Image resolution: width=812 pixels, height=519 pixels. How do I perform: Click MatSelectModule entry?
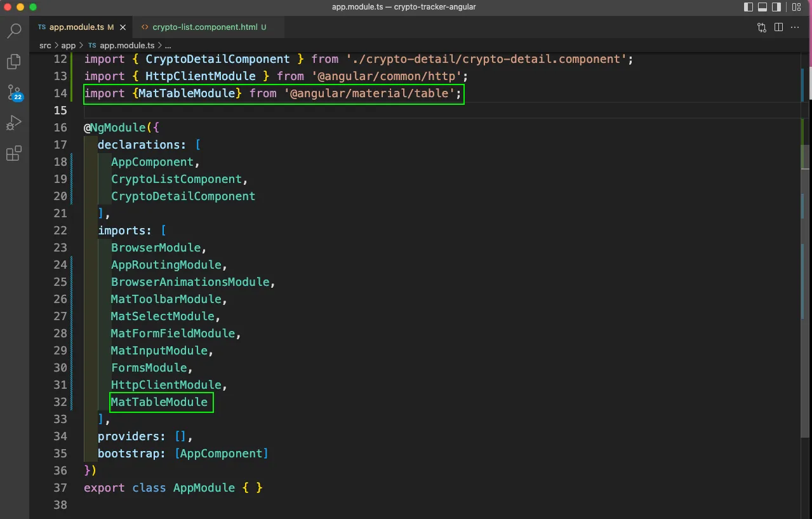point(163,316)
